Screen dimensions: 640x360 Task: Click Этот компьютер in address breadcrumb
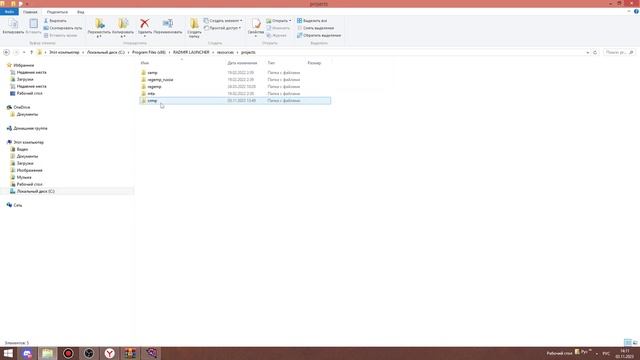coord(64,52)
